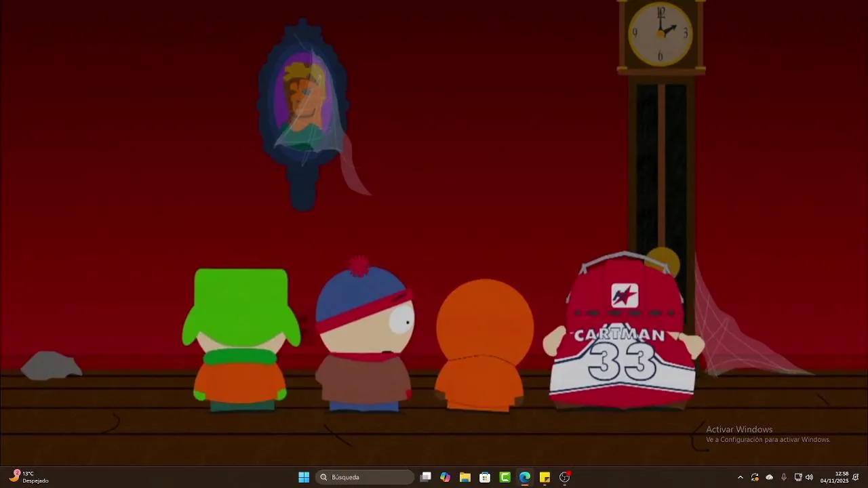Open the notifications bell icon
Viewport: 868px width, 488px height.
(856, 477)
